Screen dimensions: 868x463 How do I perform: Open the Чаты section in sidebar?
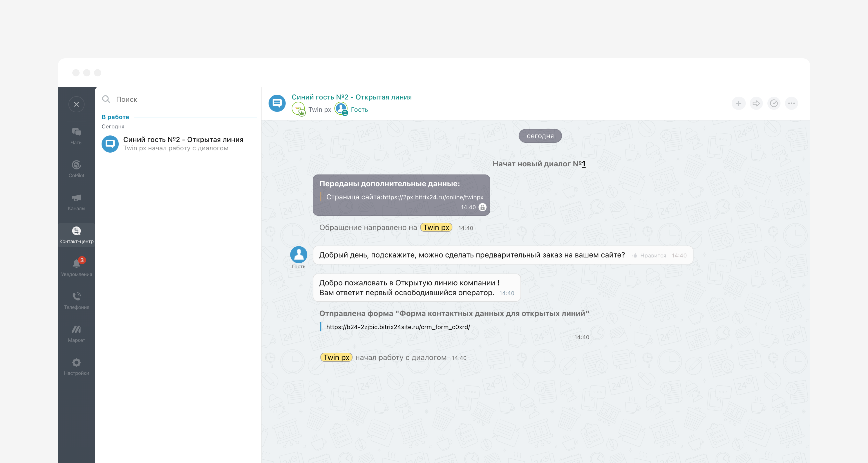coord(76,136)
